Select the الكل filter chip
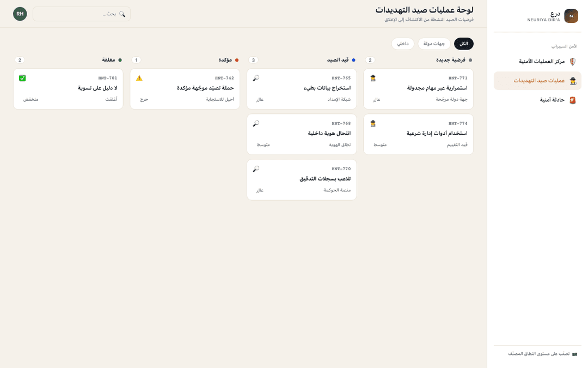Viewport: 588px width, 368px height. (463, 44)
